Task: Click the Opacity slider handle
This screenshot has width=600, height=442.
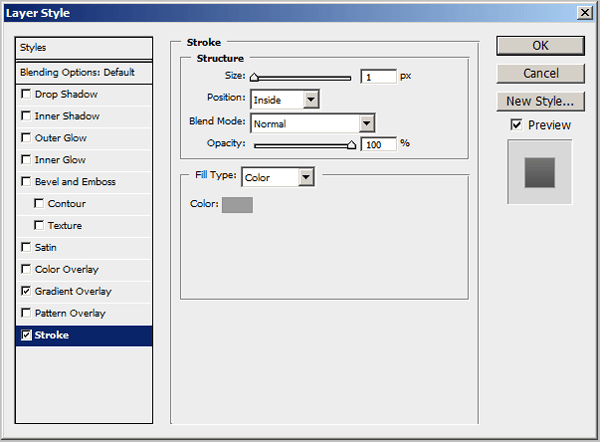Action: (x=351, y=145)
